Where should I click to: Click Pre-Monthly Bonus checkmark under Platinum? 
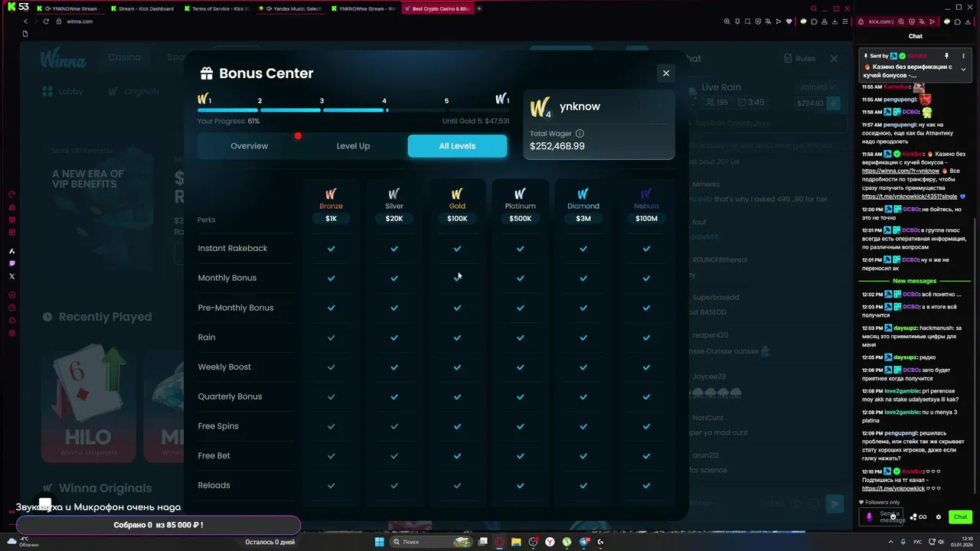(520, 308)
